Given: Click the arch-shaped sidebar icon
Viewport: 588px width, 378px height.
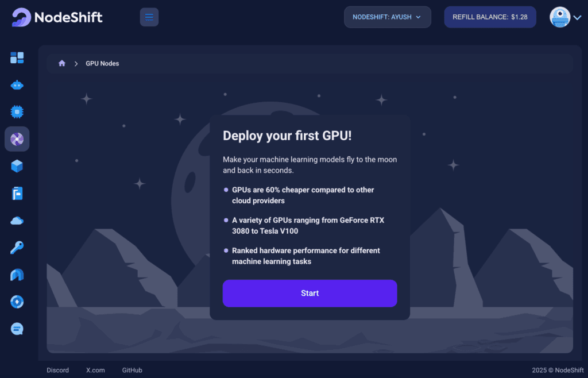Looking at the screenshot, I should [17, 275].
